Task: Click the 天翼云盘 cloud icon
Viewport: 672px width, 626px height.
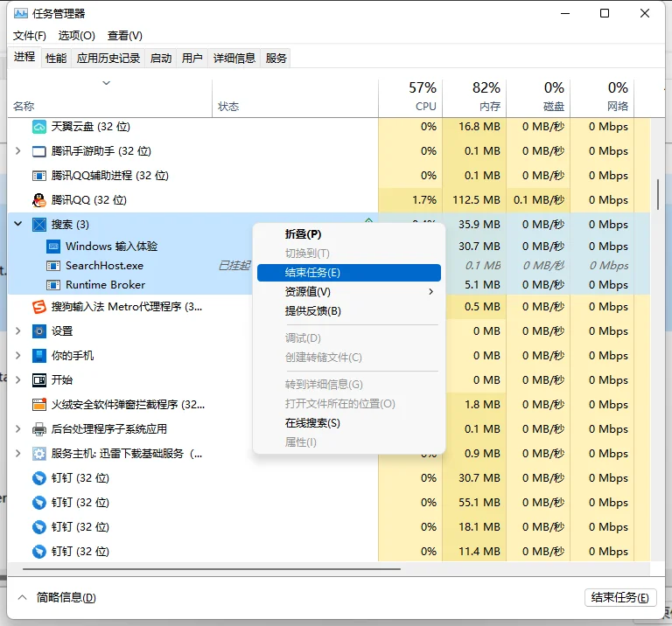Action: 39,127
